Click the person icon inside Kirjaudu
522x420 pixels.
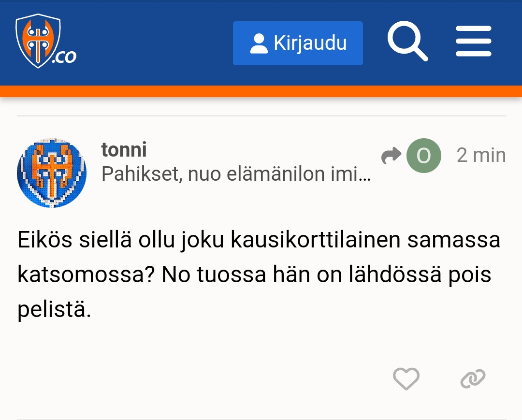(259, 43)
